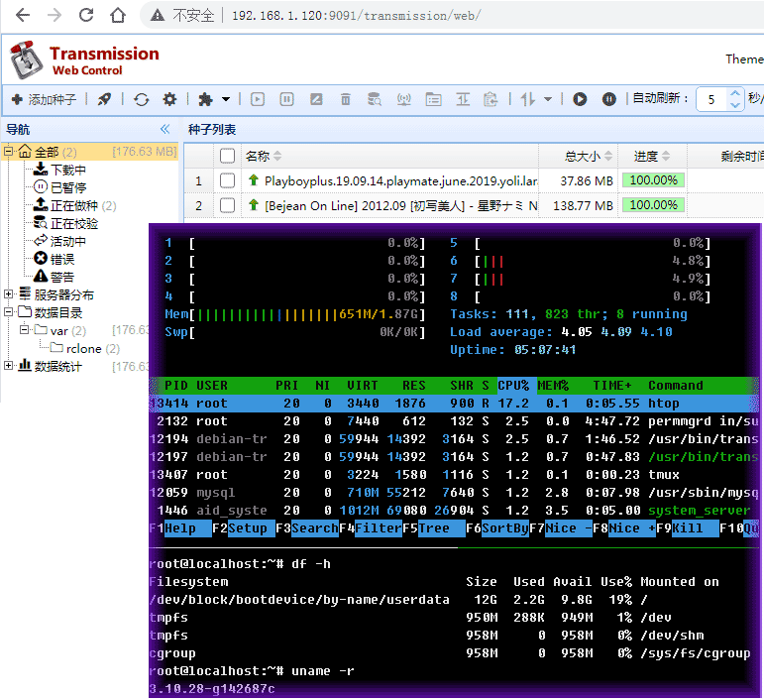Toggle the select-all checkbox in table header
This screenshot has height=700, width=764.
coord(228,156)
